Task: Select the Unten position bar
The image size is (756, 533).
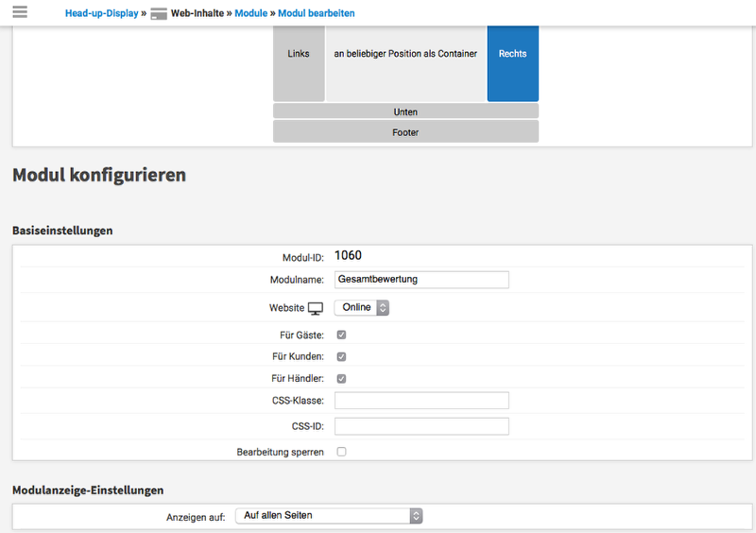Action: pos(405,112)
